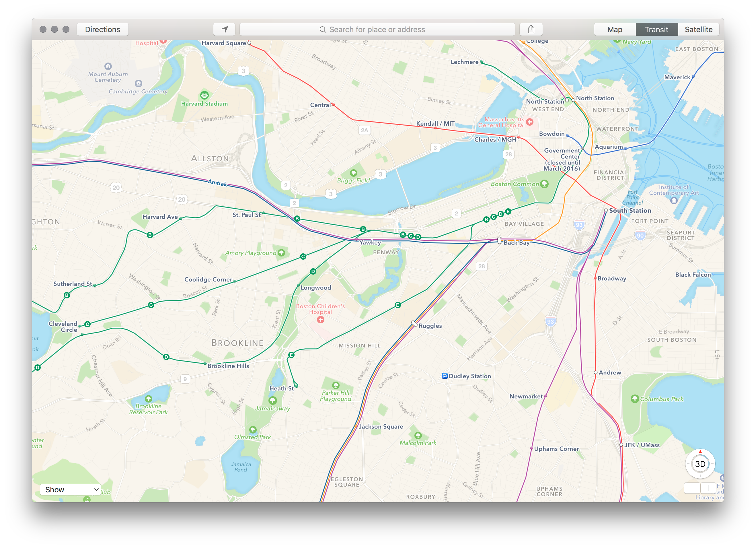This screenshot has width=756, height=548.
Task: Select the Heath St stop label
Action: point(281,388)
